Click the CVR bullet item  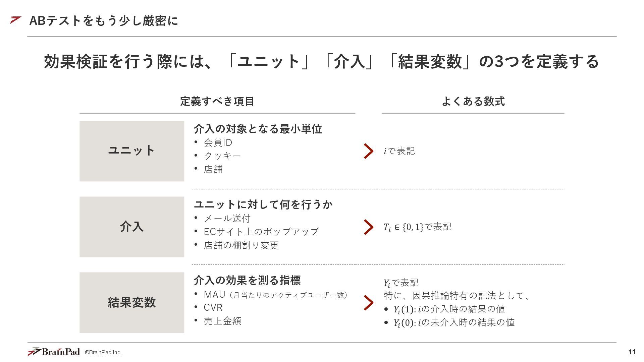[213, 307]
